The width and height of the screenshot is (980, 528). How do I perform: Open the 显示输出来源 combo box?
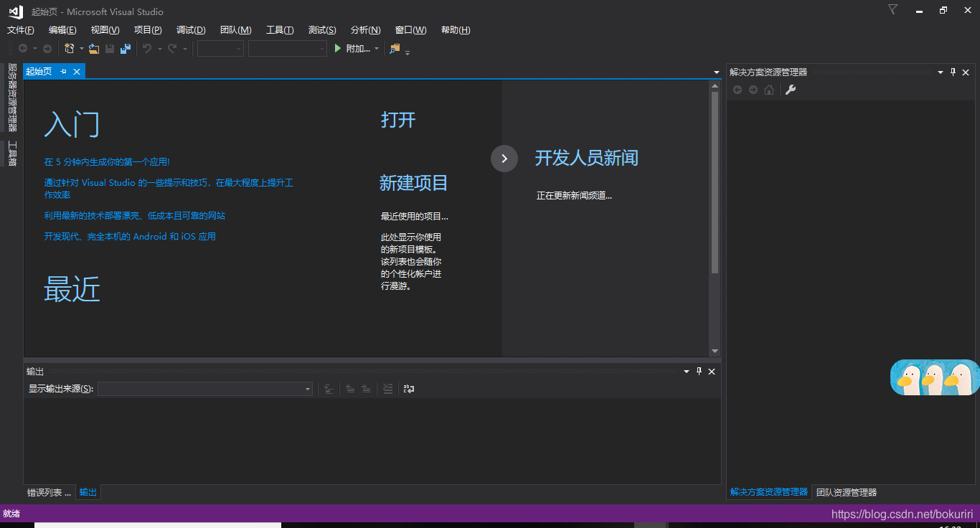[x=205, y=389]
